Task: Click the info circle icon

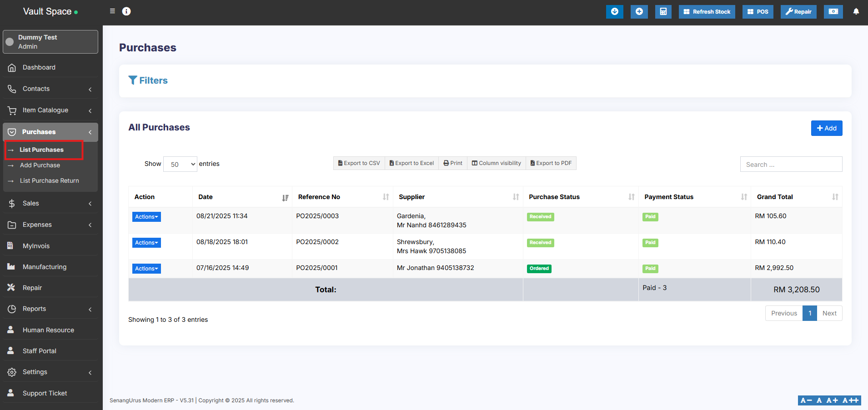Action: pos(126,11)
